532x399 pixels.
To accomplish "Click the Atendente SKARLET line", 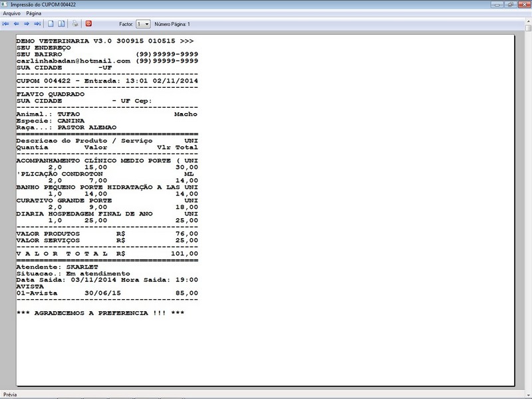I will (57, 267).
